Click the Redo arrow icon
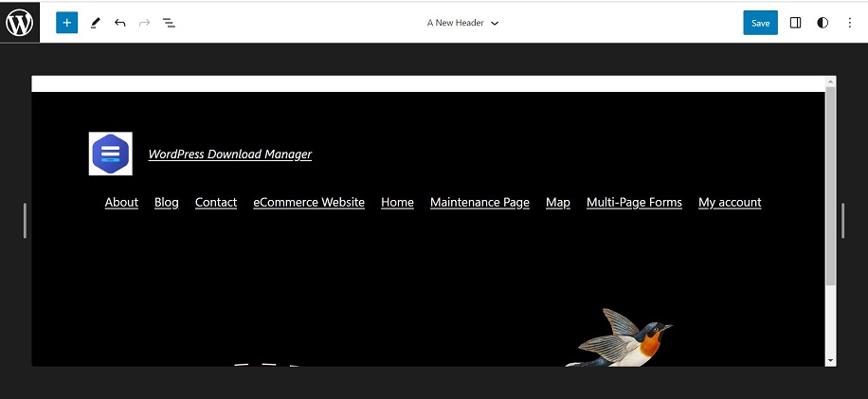This screenshot has width=868, height=399. (144, 23)
